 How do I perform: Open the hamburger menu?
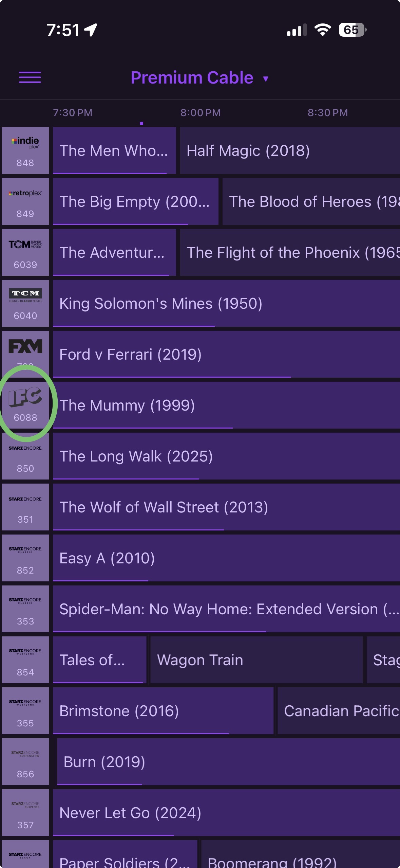click(x=30, y=77)
